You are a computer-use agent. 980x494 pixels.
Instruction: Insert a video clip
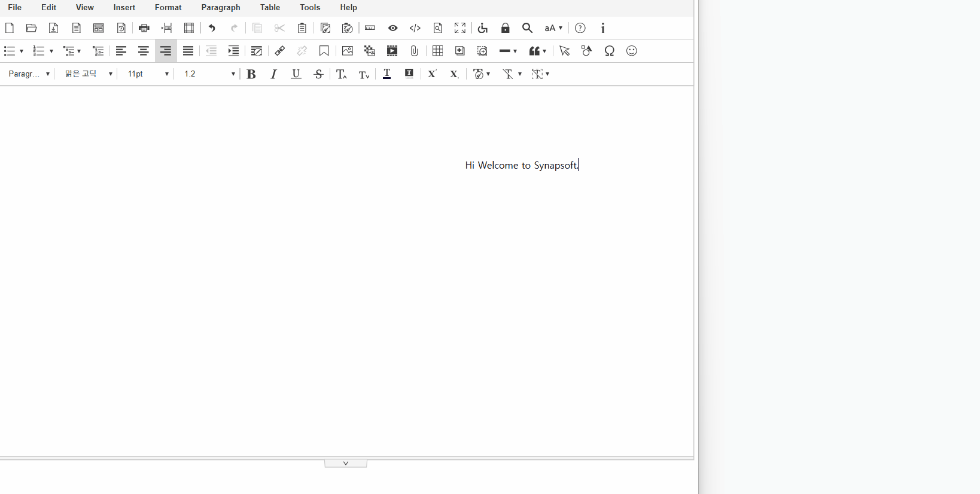(392, 51)
